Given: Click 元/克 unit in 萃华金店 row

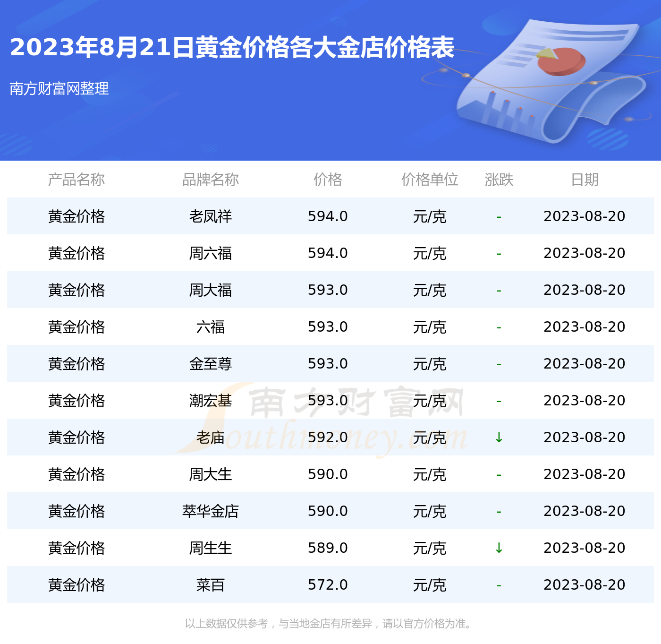Looking at the screenshot, I should point(430,511).
